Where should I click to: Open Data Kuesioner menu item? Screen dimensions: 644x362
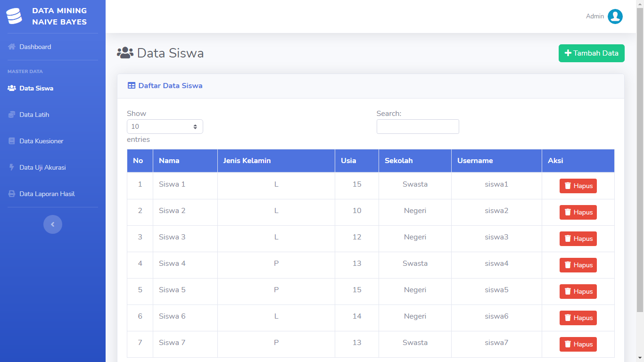pos(53,141)
